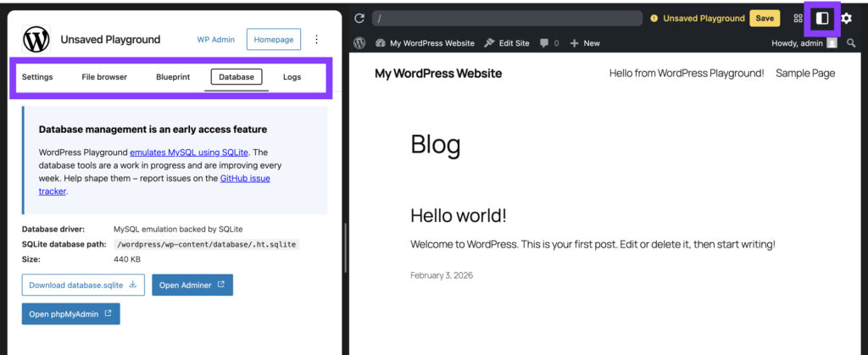Screen dimensions: 868x355
Task: Open the gear settings icon
Action: click(x=847, y=19)
